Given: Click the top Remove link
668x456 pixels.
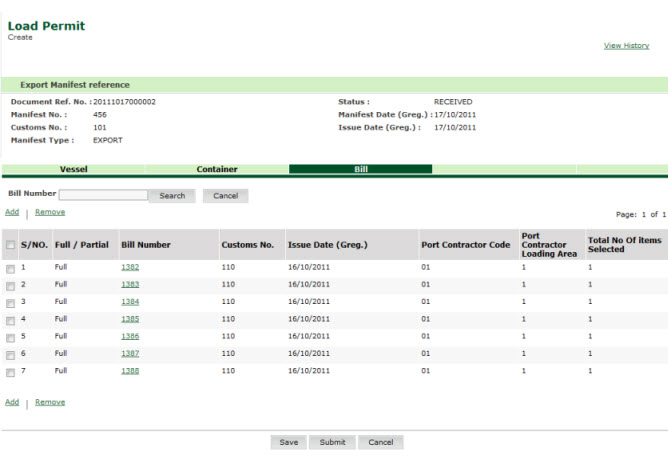Looking at the screenshot, I should coord(50,212).
